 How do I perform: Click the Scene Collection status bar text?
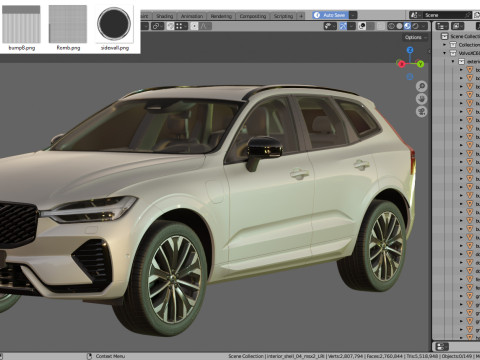click(x=246, y=356)
